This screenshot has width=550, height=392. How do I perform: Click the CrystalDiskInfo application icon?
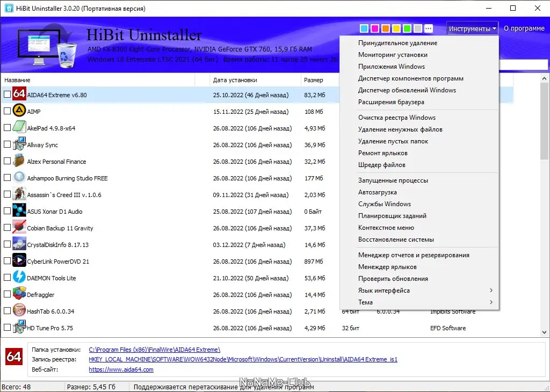tap(18, 244)
